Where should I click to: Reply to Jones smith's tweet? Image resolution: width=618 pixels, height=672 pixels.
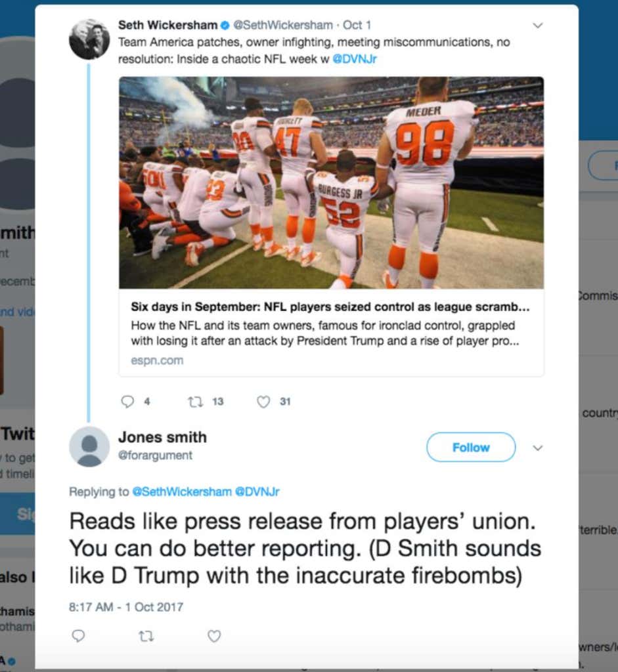78,635
